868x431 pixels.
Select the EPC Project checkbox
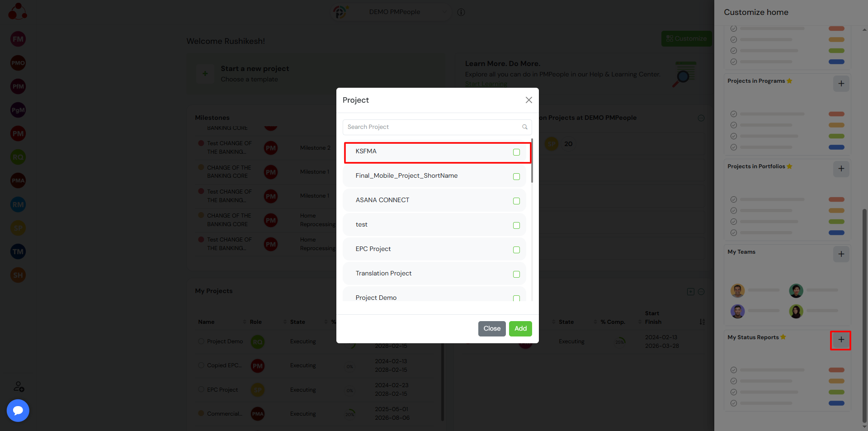point(516,250)
